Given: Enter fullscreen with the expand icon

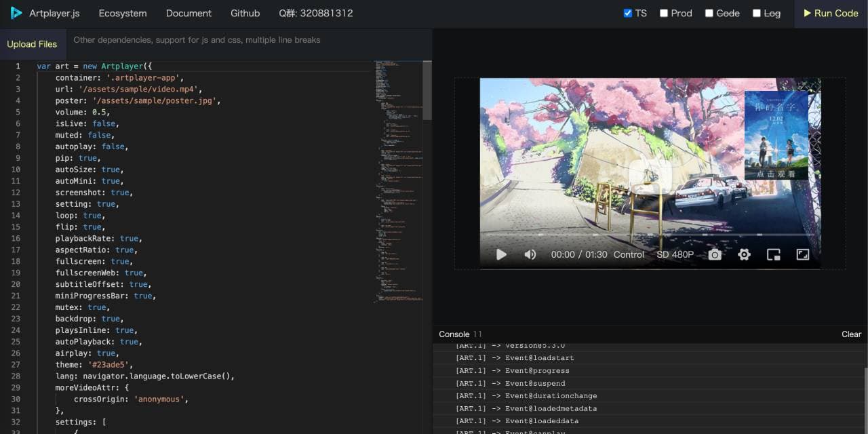Looking at the screenshot, I should click(x=802, y=254).
